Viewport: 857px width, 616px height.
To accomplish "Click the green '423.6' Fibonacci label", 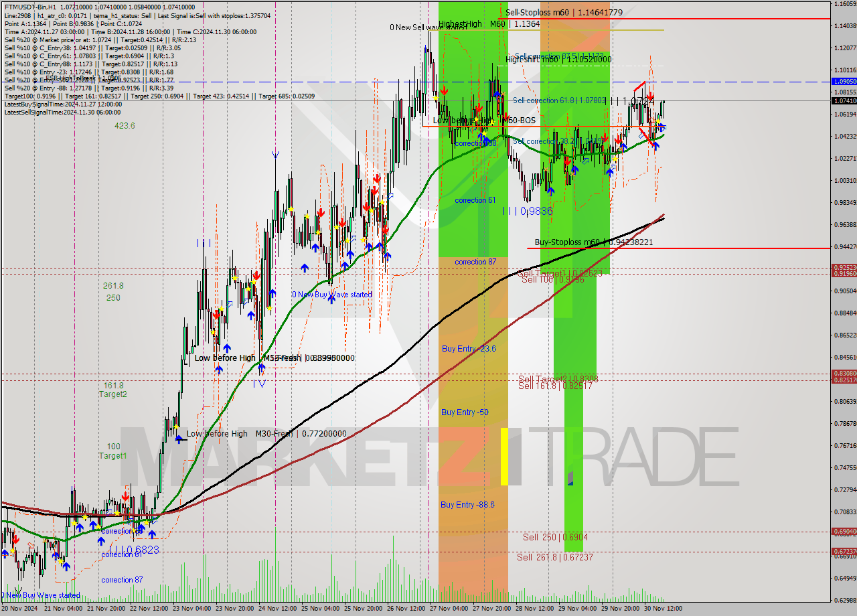I will pyautogui.click(x=125, y=125).
